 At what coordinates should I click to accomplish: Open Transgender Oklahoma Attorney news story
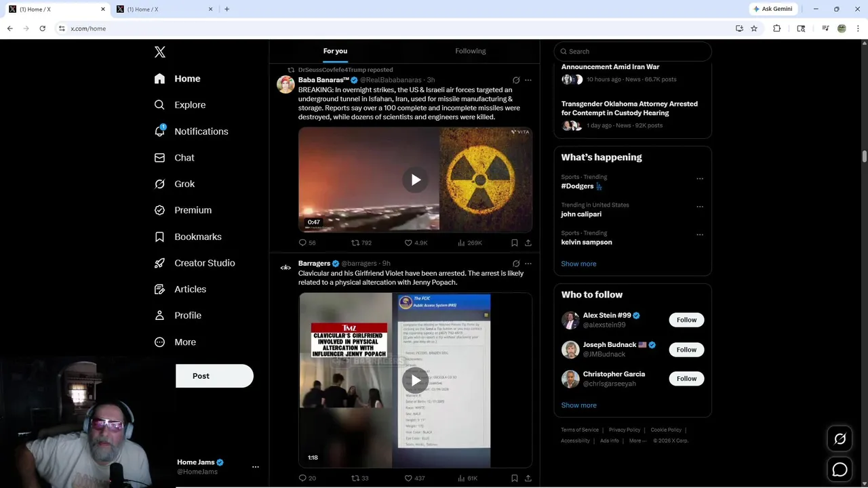[x=629, y=108]
